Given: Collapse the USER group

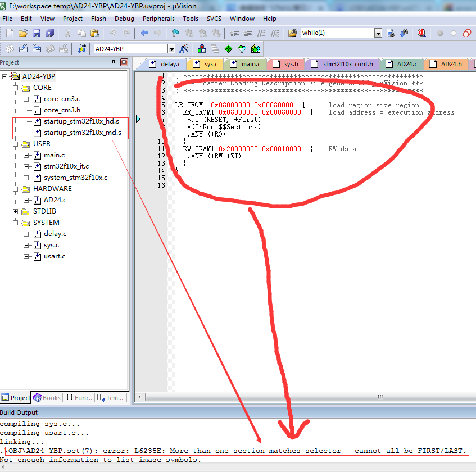Looking at the screenshot, I should [16, 144].
